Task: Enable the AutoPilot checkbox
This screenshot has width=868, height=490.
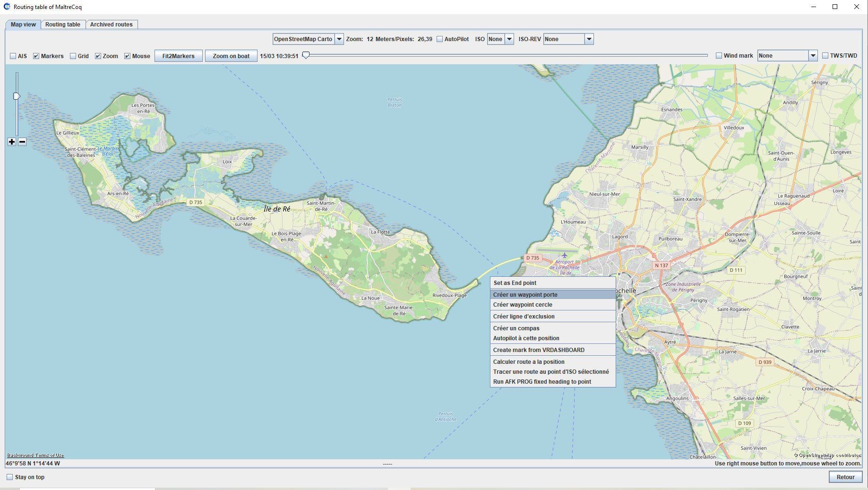Action: coord(440,39)
